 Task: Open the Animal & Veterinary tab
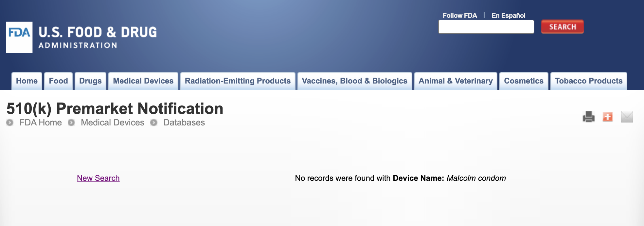[456, 81]
